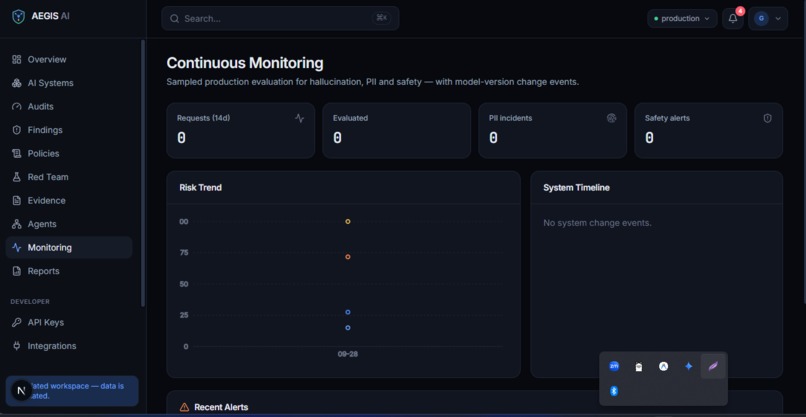
Task: Click the white circular A tray icon
Action: click(x=664, y=367)
